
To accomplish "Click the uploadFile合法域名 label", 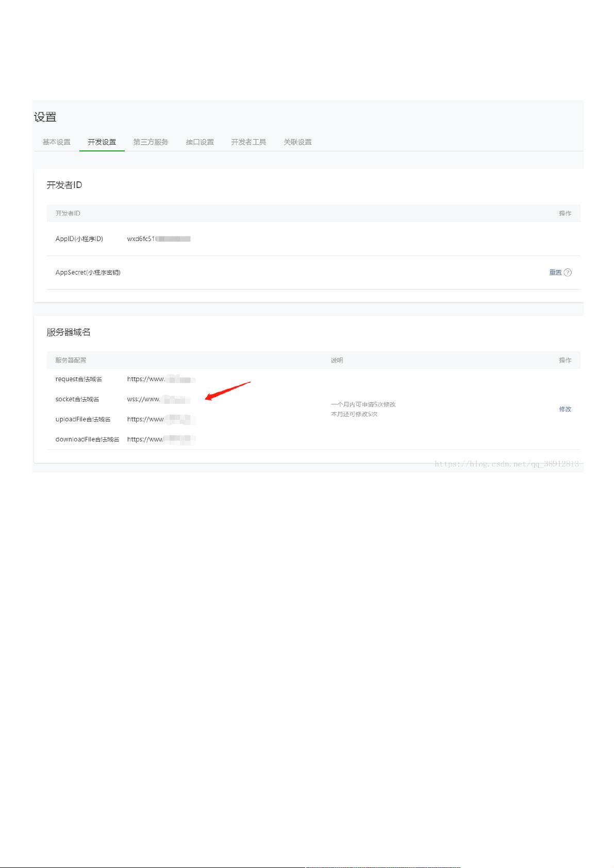I will pos(83,419).
